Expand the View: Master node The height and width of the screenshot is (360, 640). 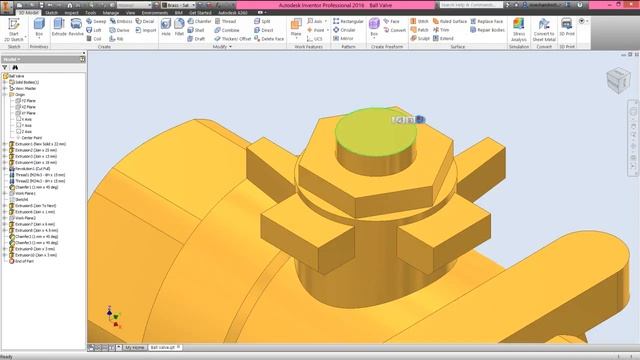(5, 89)
